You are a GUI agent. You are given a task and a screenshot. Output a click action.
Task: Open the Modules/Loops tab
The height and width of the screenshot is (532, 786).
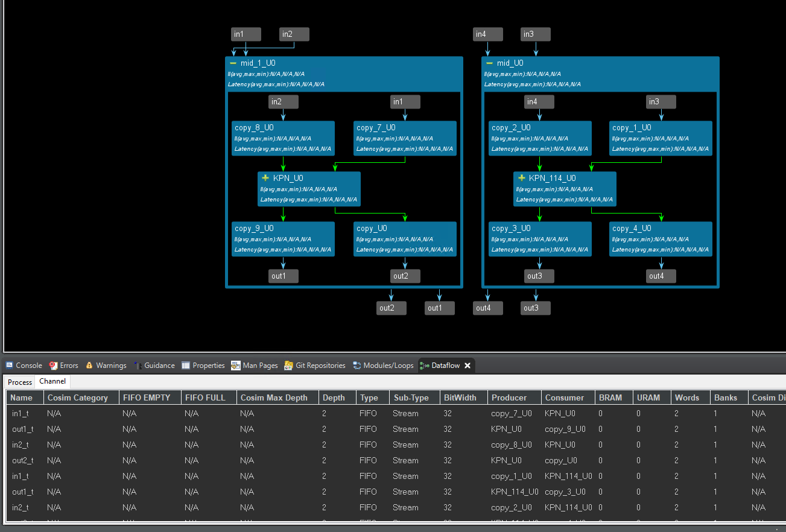[384, 366]
